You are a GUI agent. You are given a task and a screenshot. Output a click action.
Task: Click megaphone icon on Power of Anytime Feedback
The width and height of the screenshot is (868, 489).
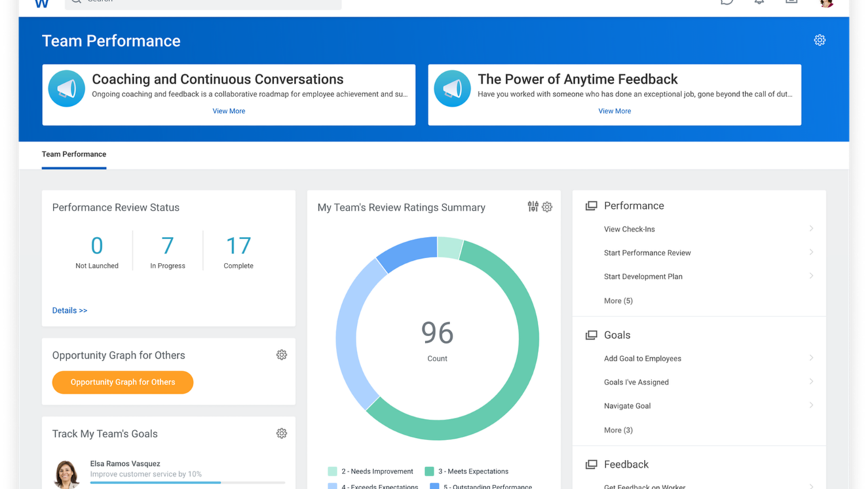[x=453, y=89]
